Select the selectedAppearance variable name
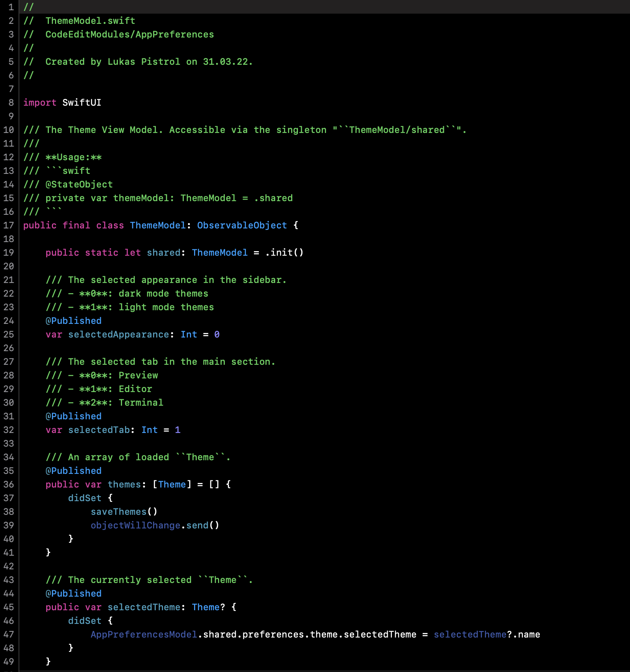Screen dimensions: 630x672 point(118,334)
